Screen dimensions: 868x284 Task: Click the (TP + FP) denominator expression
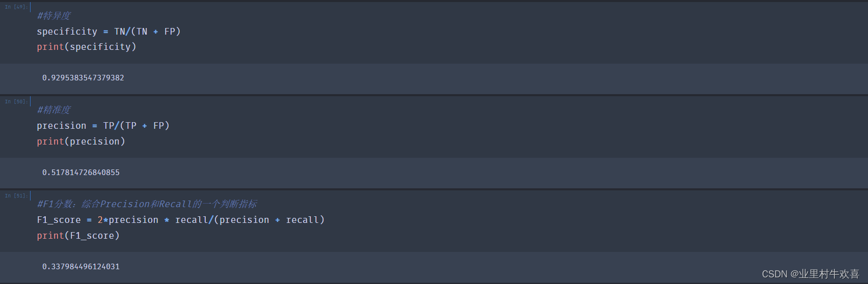pos(145,126)
